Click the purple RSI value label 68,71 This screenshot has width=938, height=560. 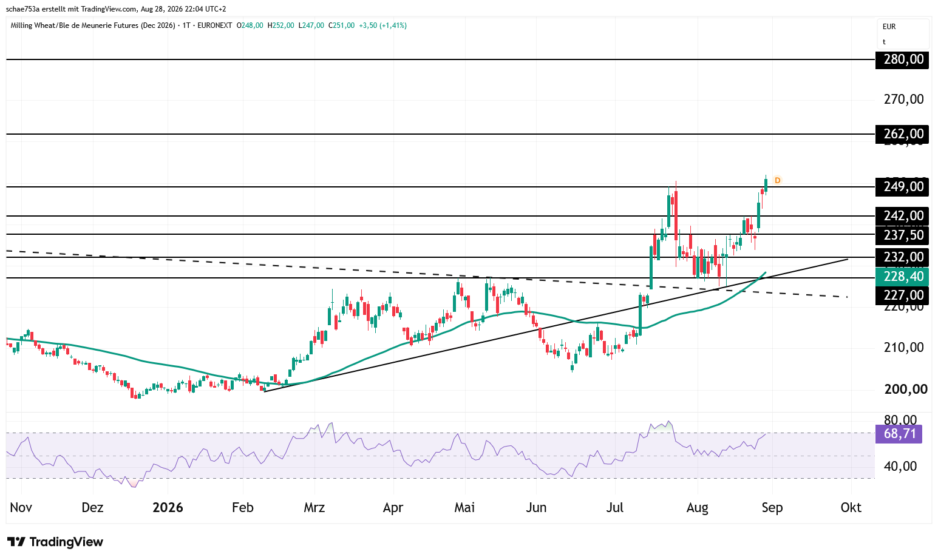click(x=899, y=434)
